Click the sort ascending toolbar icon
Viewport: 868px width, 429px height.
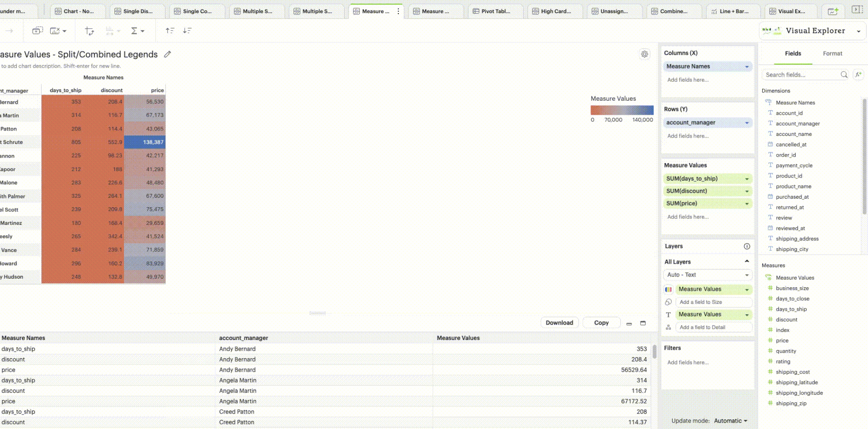click(x=170, y=31)
